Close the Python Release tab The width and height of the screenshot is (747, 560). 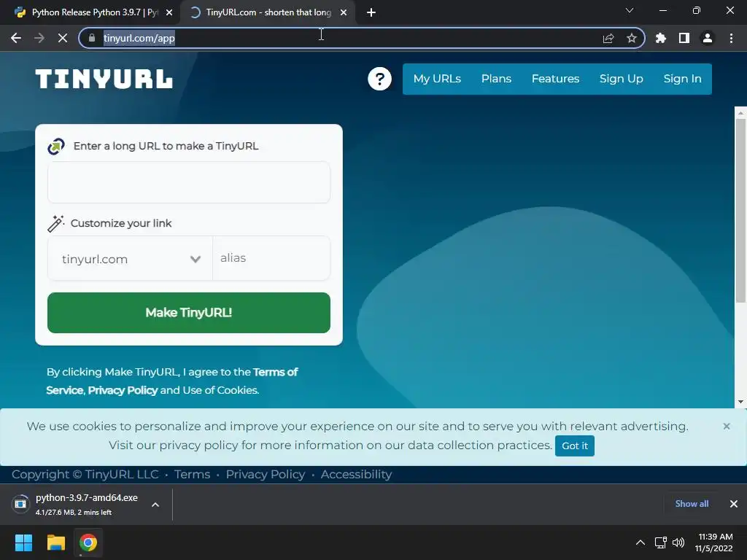[x=169, y=12]
